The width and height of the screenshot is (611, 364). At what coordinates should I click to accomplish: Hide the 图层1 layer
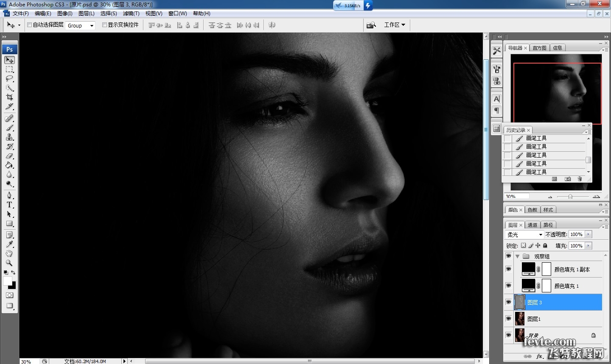click(x=508, y=319)
